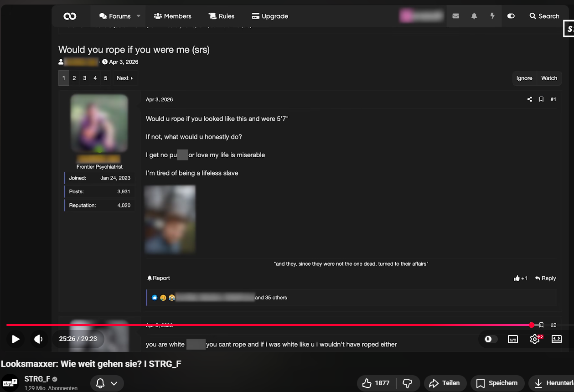Open the Rules menu item
This screenshot has height=392, width=574.
(x=222, y=16)
